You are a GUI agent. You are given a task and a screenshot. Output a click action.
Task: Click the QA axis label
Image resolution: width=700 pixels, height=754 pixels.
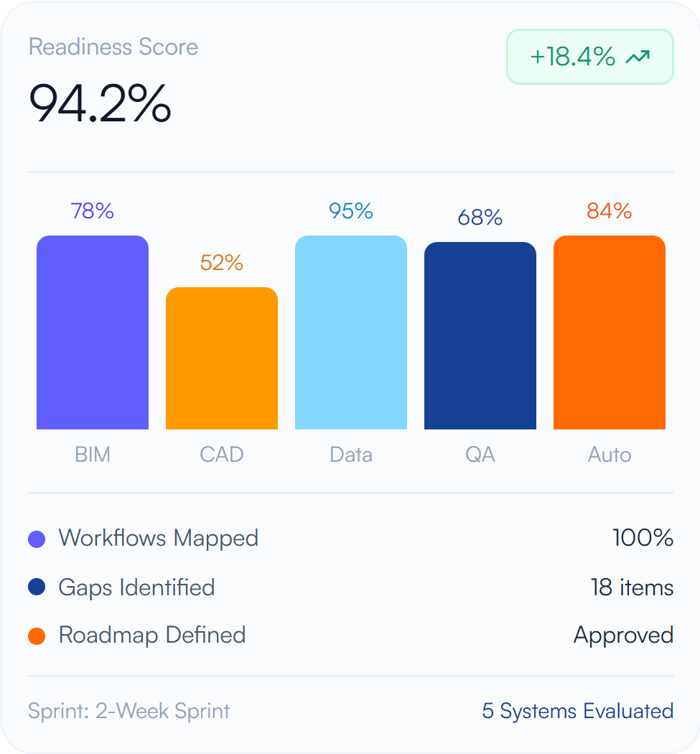click(480, 455)
